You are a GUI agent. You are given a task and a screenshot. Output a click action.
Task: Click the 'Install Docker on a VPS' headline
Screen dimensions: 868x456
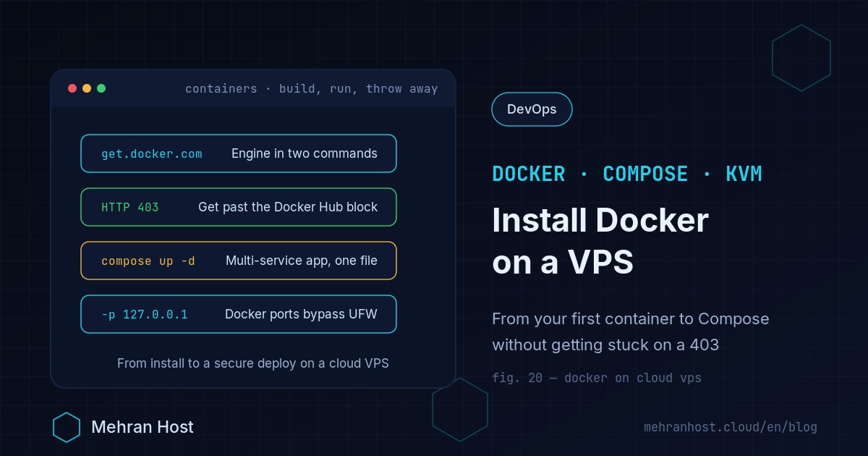point(600,242)
